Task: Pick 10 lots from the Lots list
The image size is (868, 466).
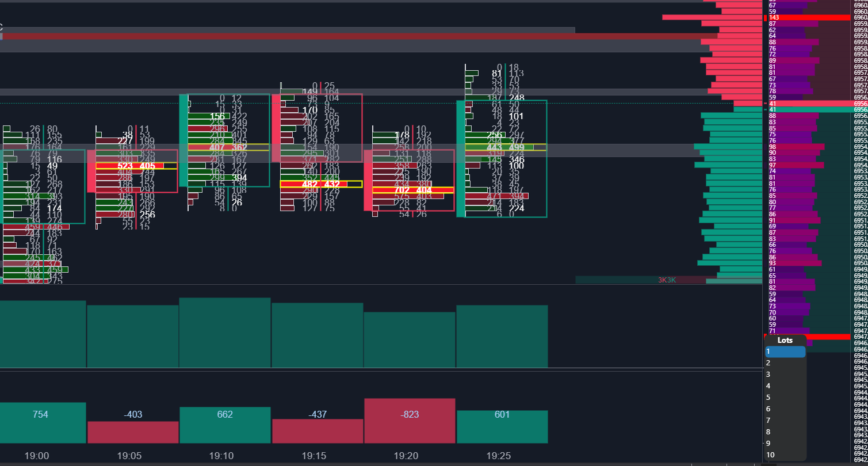Action: pyautogui.click(x=785, y=455)
